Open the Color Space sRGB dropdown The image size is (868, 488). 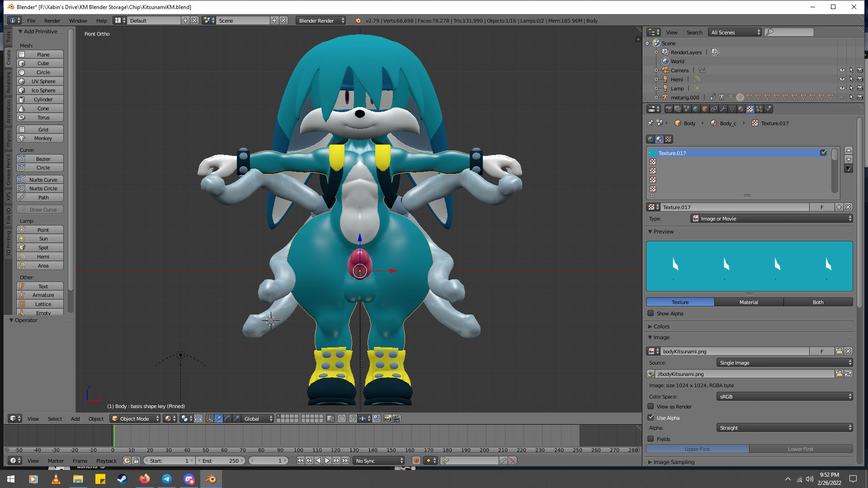(x=784, y=396)
